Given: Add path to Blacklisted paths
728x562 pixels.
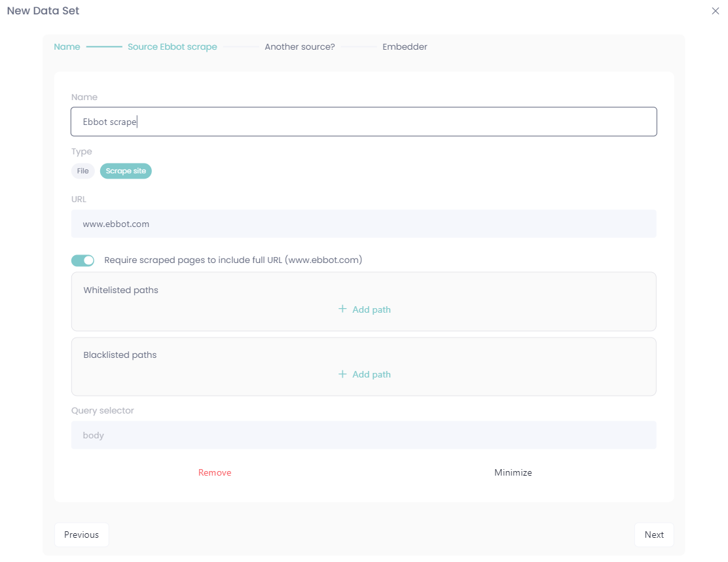Looking at the screenshot, I should click(371, 375).
